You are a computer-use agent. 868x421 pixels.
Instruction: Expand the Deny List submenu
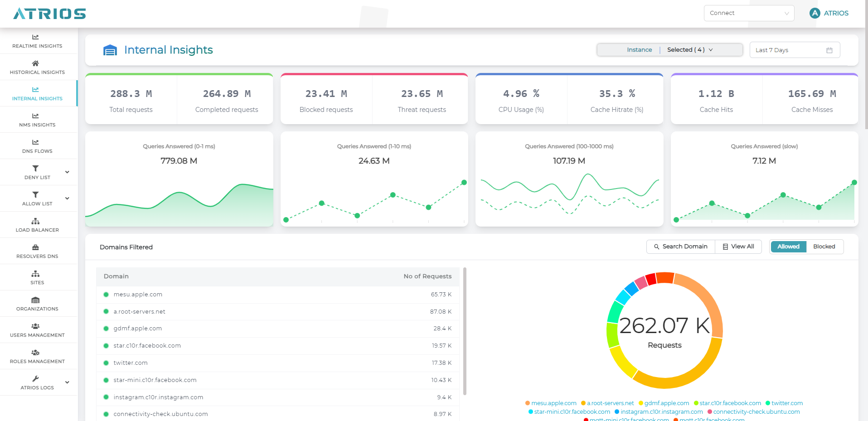pos(67,172)
